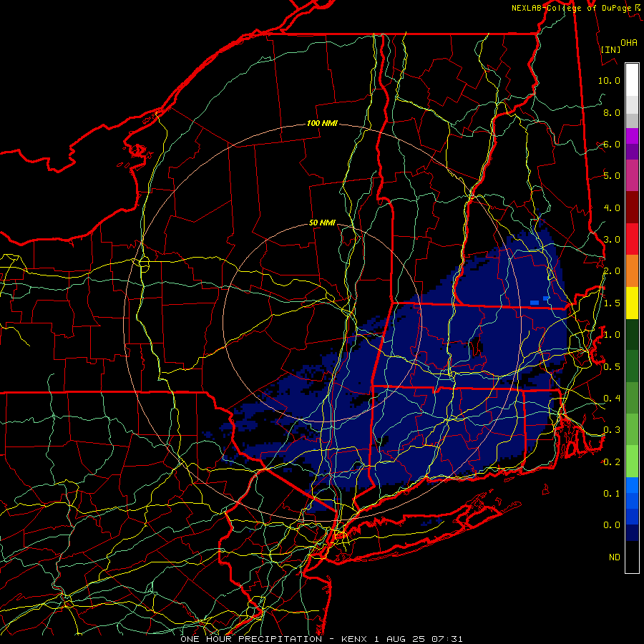This screenshot has width=644, height=644.
Task: Click the 0.5 legend value
Action: 612,367
